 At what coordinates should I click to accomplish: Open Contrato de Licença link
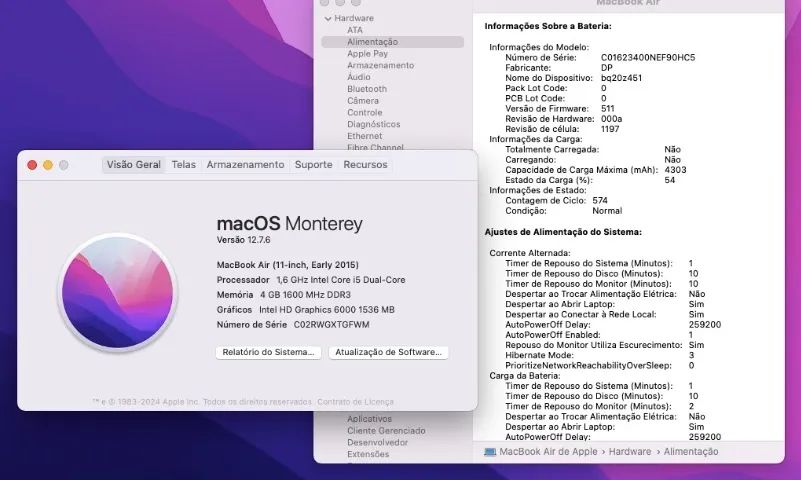tap(355, 402)
